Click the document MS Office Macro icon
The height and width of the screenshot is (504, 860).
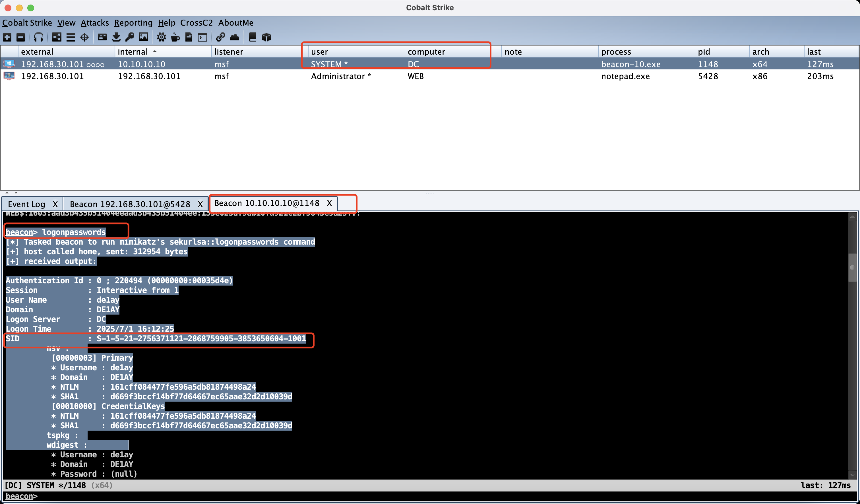pos(189,37)
